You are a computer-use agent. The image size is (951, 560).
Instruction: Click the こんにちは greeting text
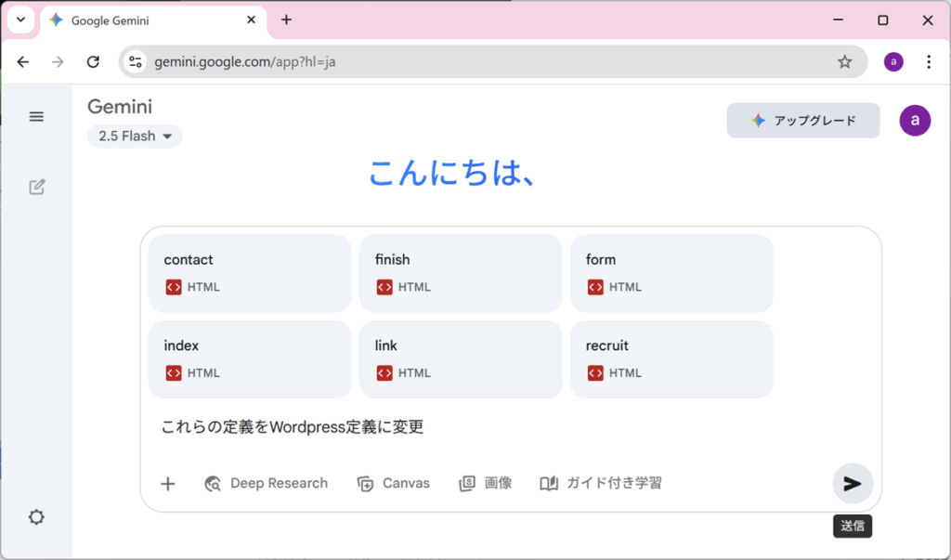coord(452,174)
